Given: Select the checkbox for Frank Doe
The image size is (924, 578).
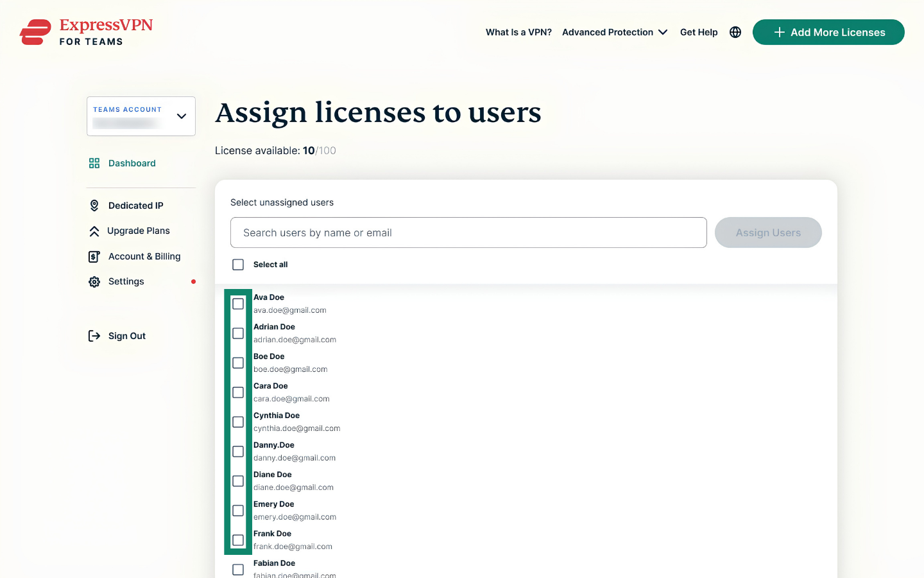Looking at the screenshot, I should (x=238, y=540).
